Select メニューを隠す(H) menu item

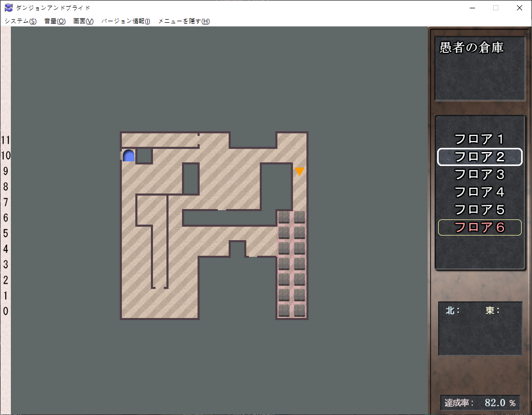tap(184, 21)
